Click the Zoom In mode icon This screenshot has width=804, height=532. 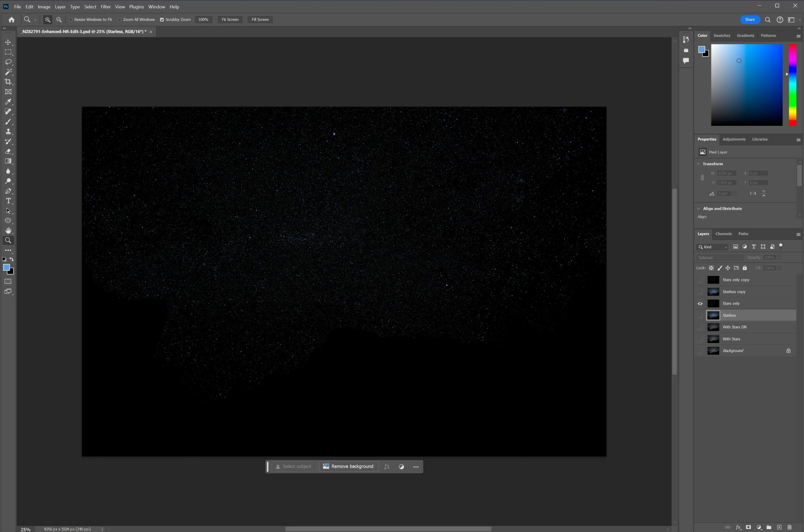click(48, 20)
